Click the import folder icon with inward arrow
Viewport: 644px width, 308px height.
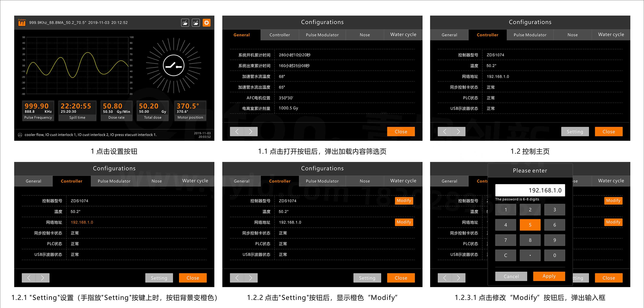point(185,23)
